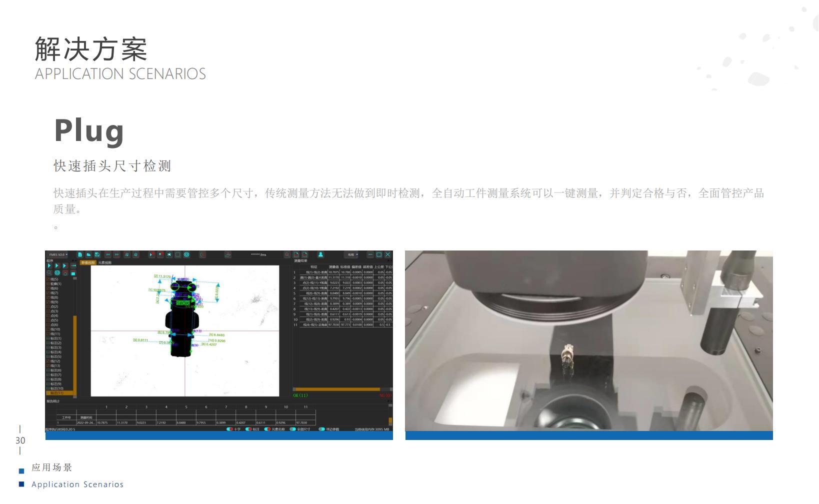Viewport: 819px width, 504px height.
Task: Click the save disk toolbar icon
Action: (97, 254)
